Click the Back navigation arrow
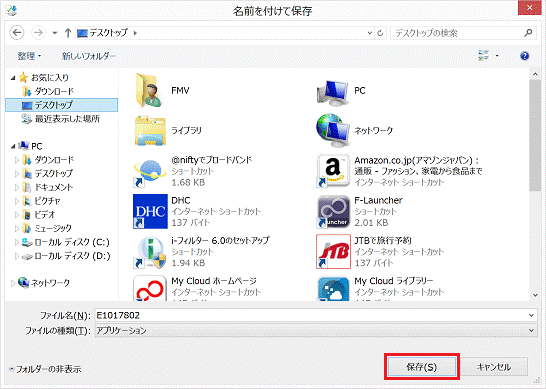Screen dimensions: 546x389 click(x=17, y=33)
